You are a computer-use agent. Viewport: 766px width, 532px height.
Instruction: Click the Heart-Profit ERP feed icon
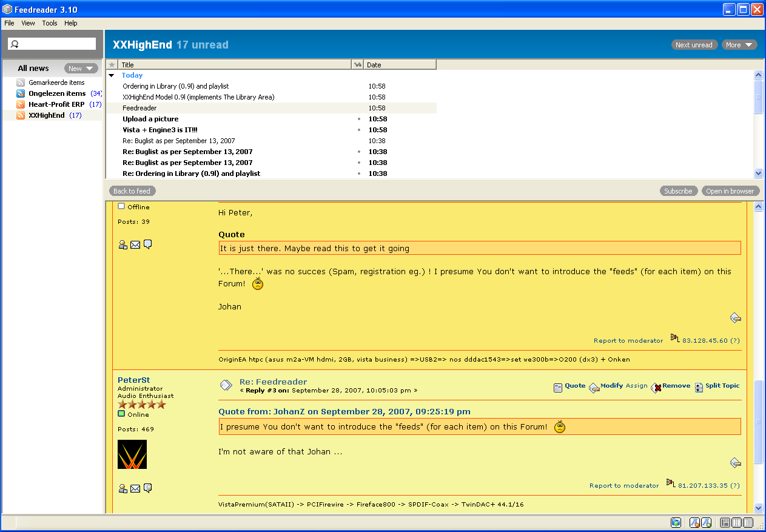click(x=21, y=104)
